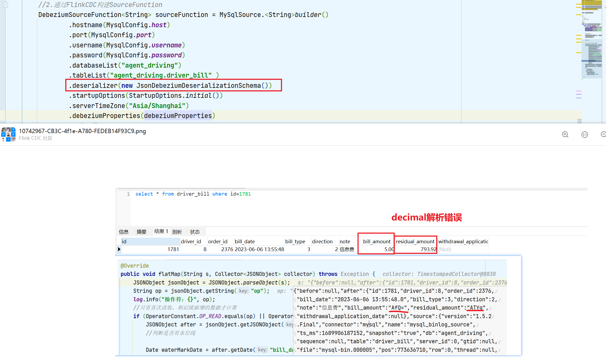Collapse the code block fold marker in gutter
The width and height of the screenshot is (606, 364).
[5, 5]
